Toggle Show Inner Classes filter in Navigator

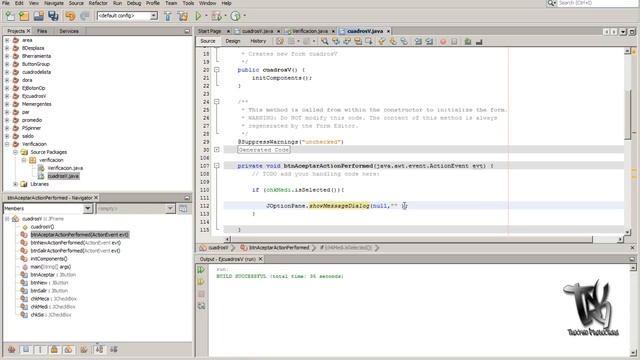pos(68,349)
